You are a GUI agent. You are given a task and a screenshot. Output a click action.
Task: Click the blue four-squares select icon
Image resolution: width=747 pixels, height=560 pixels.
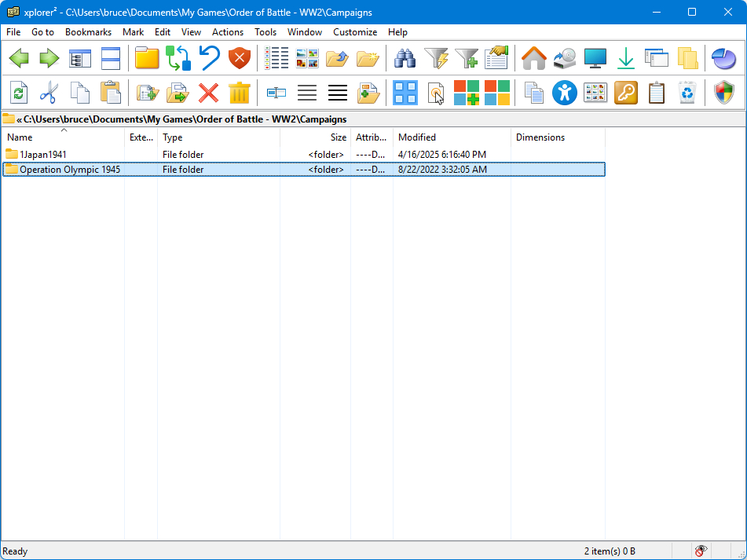pyautogui.click(x=405, y=93)
